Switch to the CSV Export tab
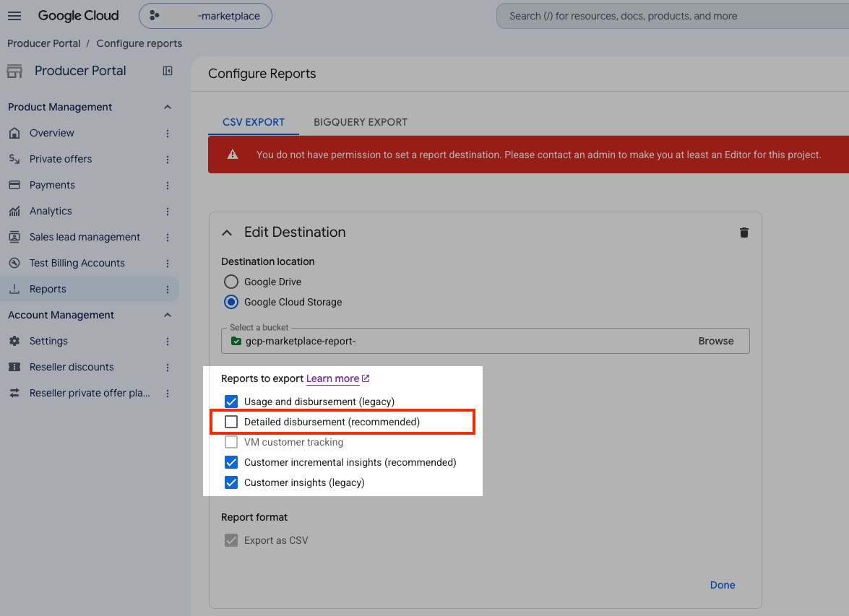 coord(254,122)
